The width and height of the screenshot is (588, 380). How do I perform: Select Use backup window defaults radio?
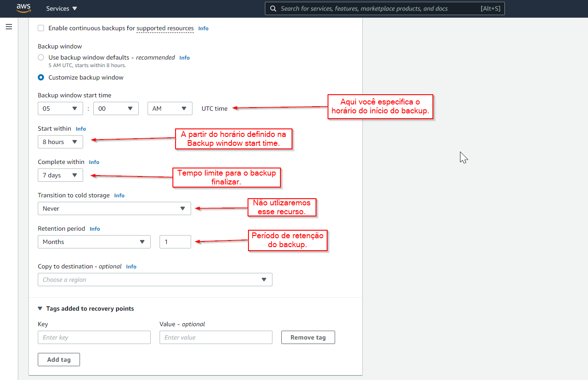(41, 57)
